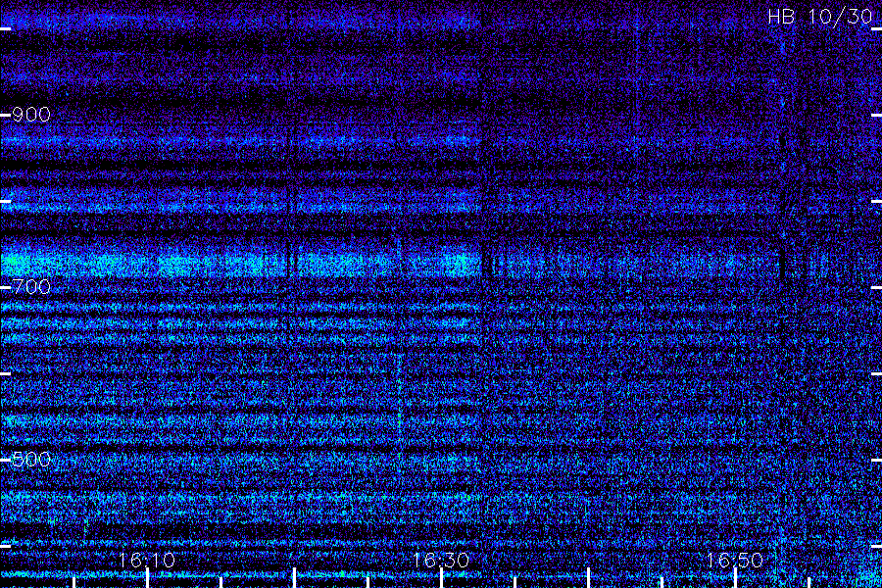This screenshot has height=588, width=882.
Task: Click the 16:10 time axis label
Action: 147,560
